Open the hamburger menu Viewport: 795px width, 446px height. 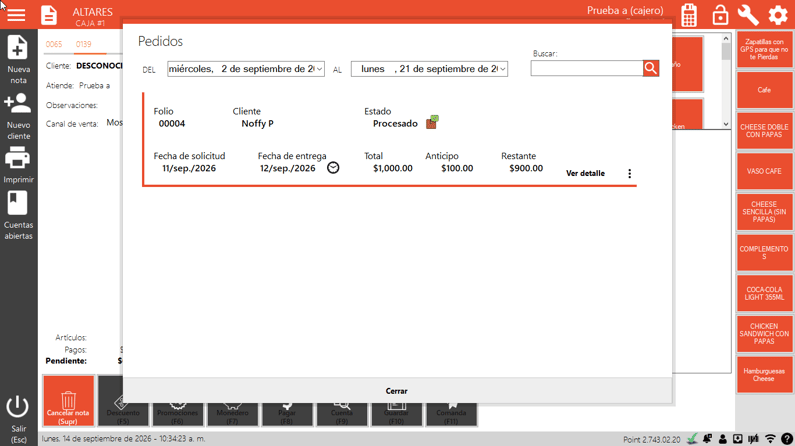(x=16, y=15)
